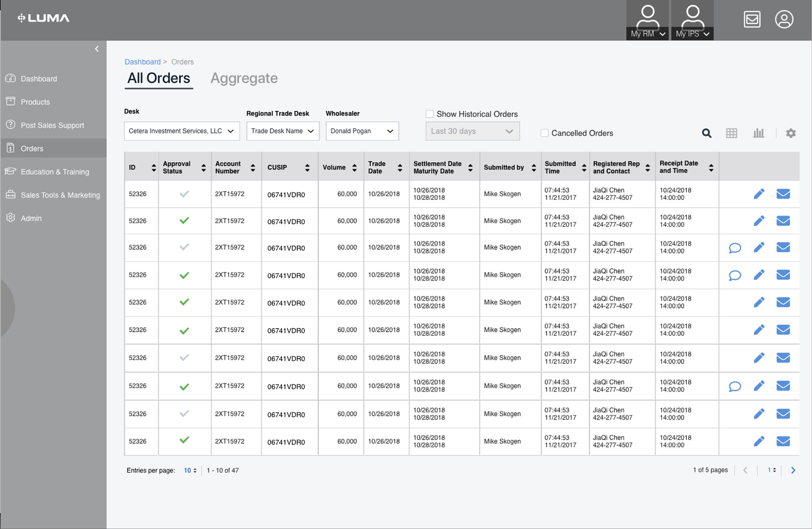Viewport: 812px width, 529px height.
Task: Collapse the sidebar with the chevron
Action: (97, 49)
